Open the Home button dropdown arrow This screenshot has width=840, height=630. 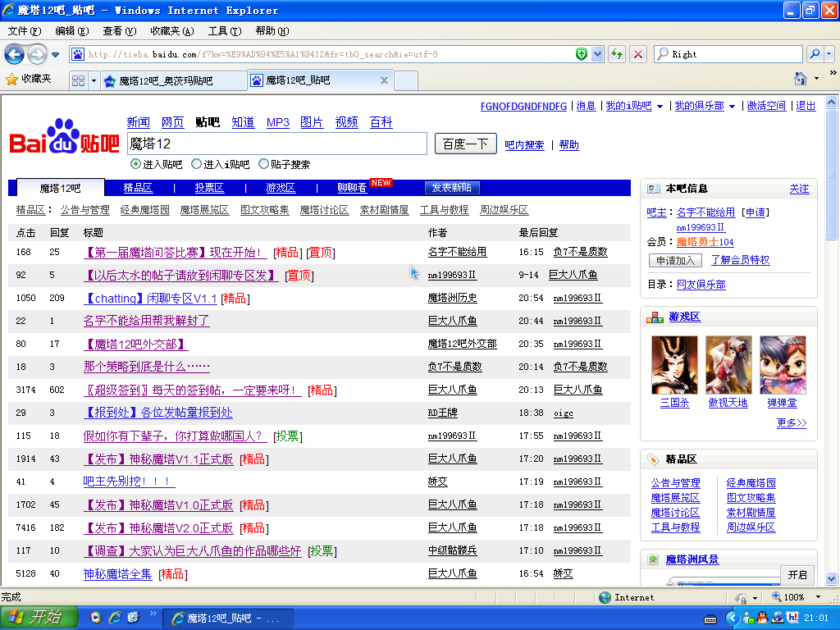tap(816, 79)
